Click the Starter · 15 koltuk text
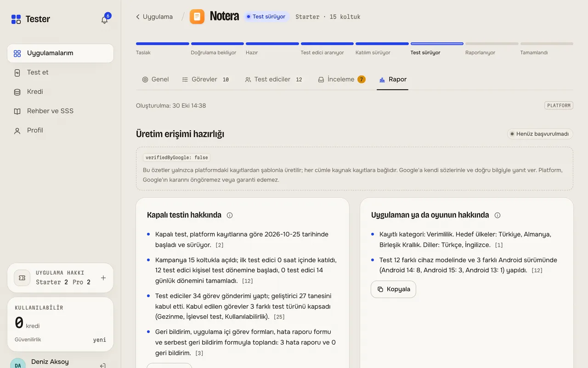Image resolution: width=588 pixels, height=368 pixels. (328, 17)
